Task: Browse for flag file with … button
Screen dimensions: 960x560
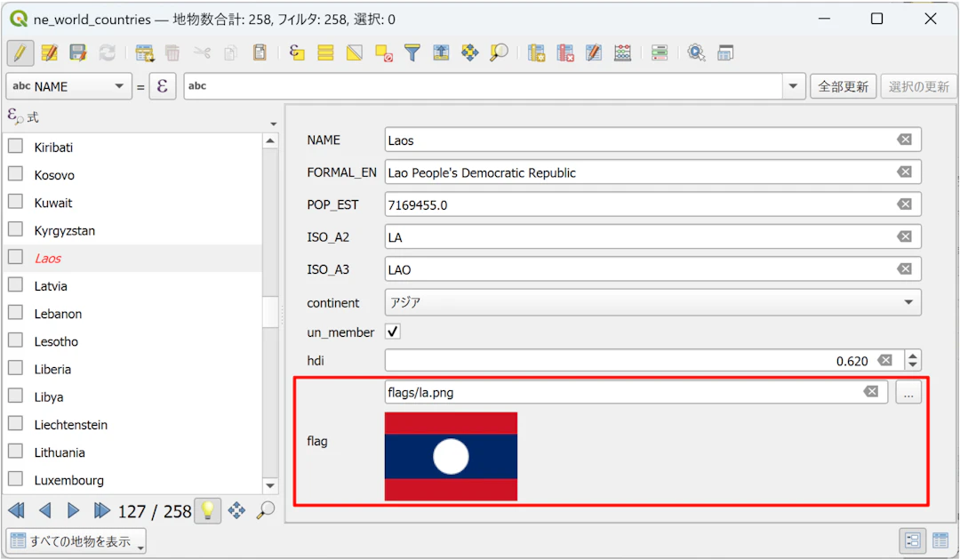Action: click(x=908, y=392)
